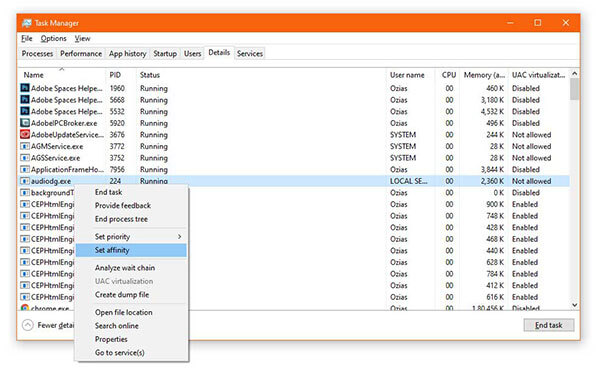Click the CEPHtmlEngine icon in the 468 K row
The width and height of the screenshot is (600, 368).
point(25,239)
